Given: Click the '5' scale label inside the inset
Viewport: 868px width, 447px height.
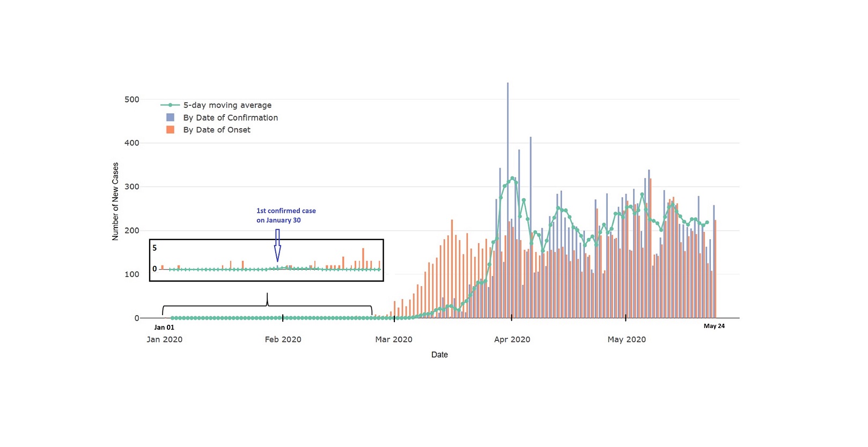Looking at the screenshot, I should [155, 248].
